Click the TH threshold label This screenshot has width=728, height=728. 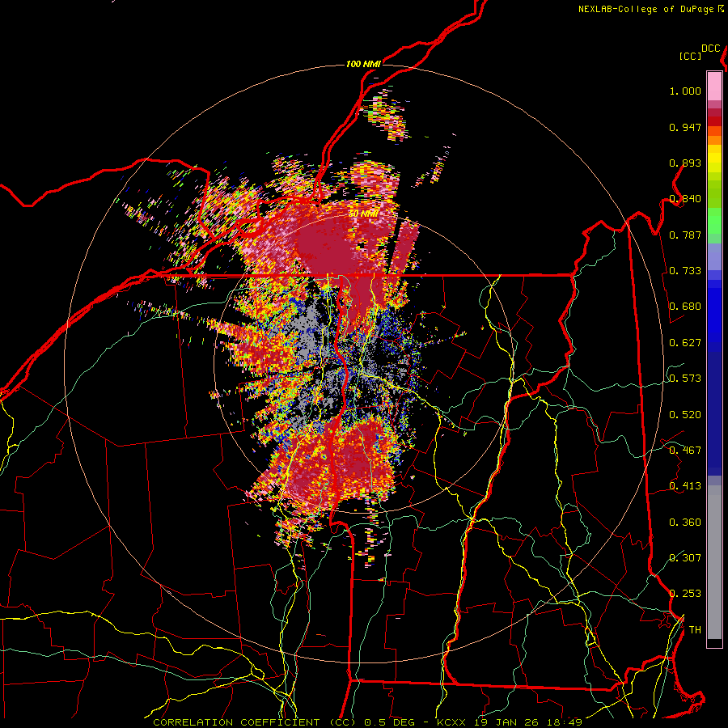(x=695, y=629)
